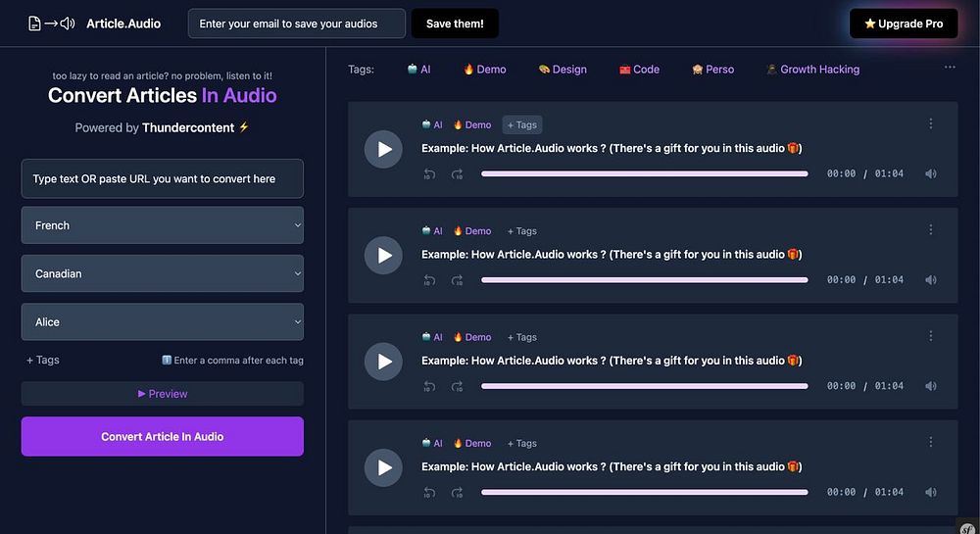The image size is (980, 534).
Task: Focus the text or URL input box
Action: [x=163, y=178]
